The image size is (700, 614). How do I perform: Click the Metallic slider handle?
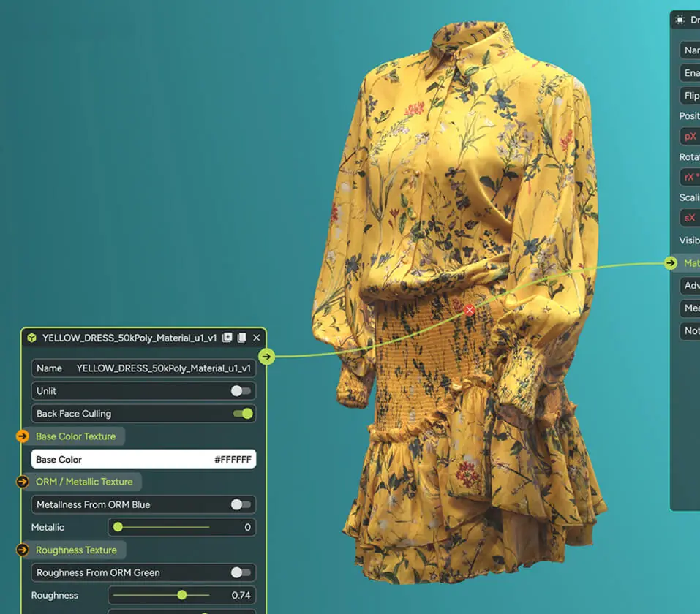click(x=118, y=527)
